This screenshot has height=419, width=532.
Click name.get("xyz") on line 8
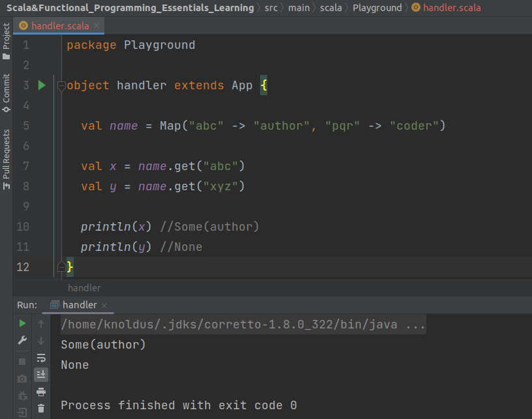click(192, 186)
